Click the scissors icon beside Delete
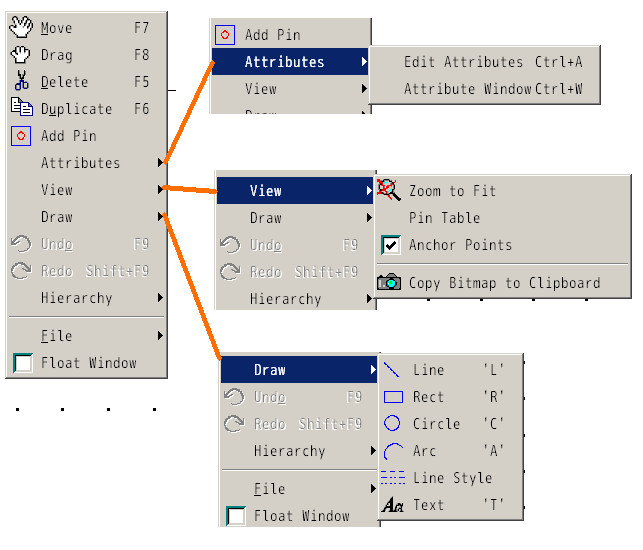 [x=21, y=82]
